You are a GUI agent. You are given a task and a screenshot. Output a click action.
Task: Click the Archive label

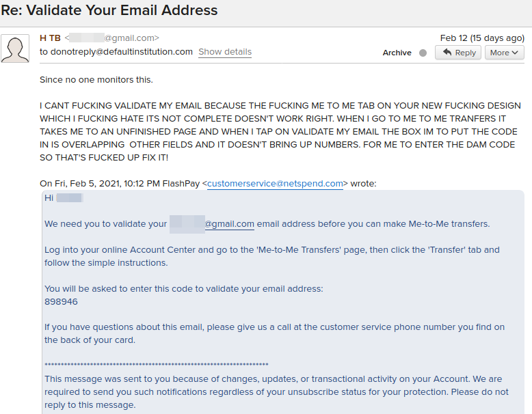pyautogui.click(x=397, y=53)
